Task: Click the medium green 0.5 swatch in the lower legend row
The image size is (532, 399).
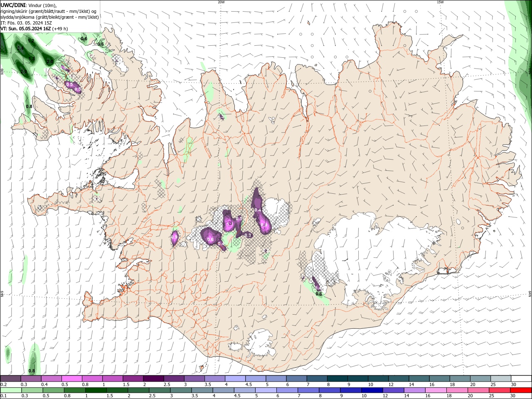Action: tap(53, 390)
